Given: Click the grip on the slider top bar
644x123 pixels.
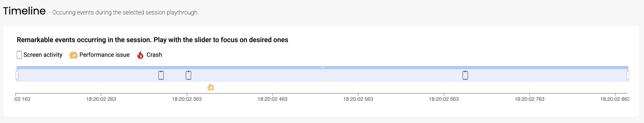Looking at the screenshot, I should [322, 67].
